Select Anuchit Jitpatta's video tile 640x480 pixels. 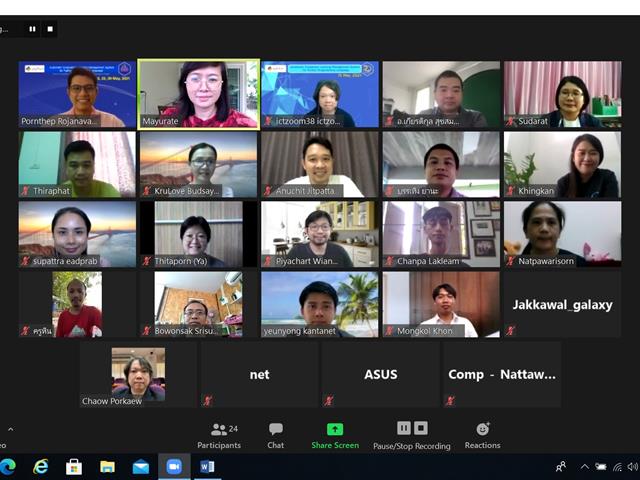point(320,164)
